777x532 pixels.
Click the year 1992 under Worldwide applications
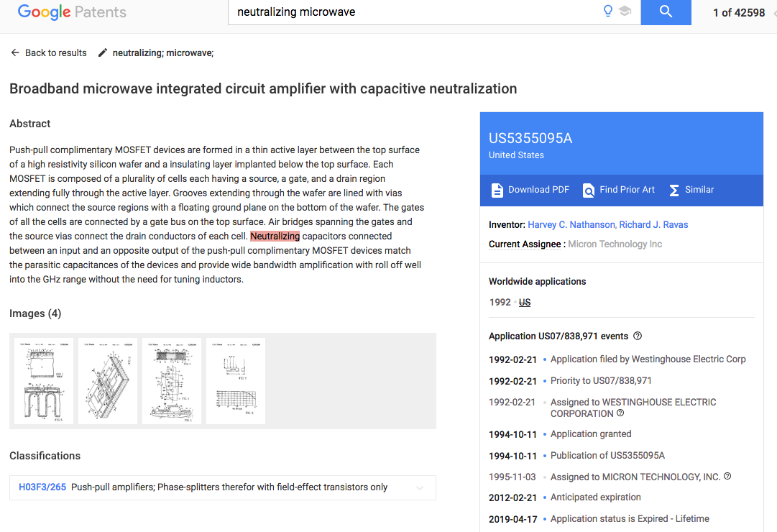500,302
